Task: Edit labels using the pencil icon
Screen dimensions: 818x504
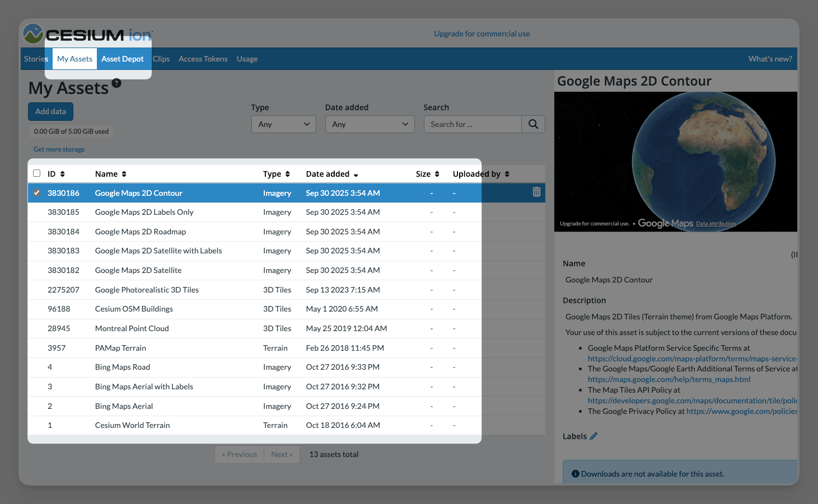Action: coord(593,436)
